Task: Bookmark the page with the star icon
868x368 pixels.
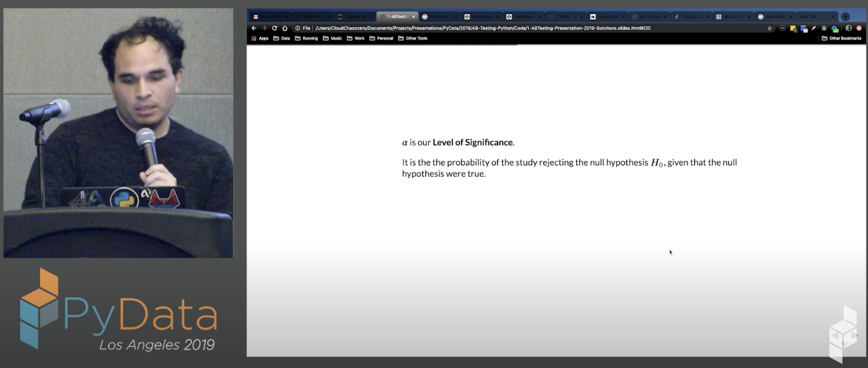Action: click(770, 28)
